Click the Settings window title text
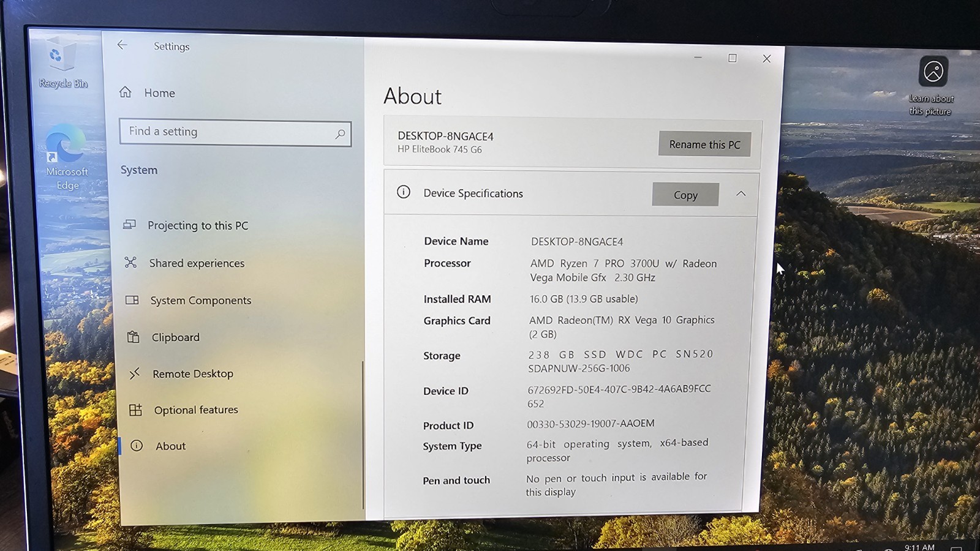Viewport: 980px width, 551px height. (x=171, y=47)
